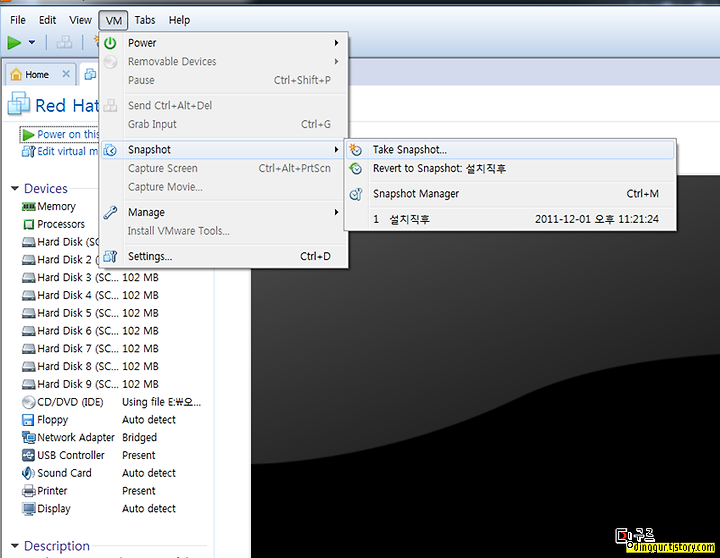Click the CD/DVD disc icon
The height and width of the screenshot is (558, 720).
[28, 402]
